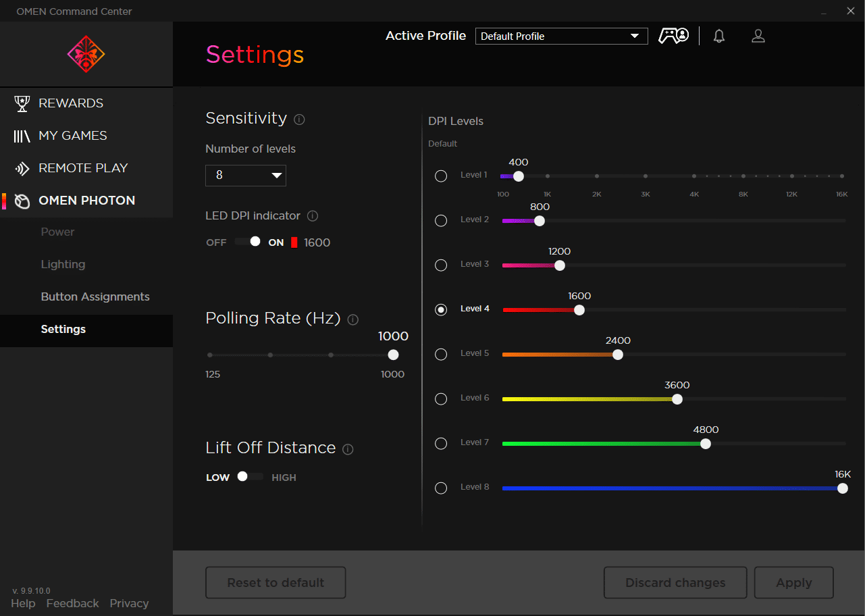Click the OMEN logo icon

pyautogui.click(x=86, y=54)
